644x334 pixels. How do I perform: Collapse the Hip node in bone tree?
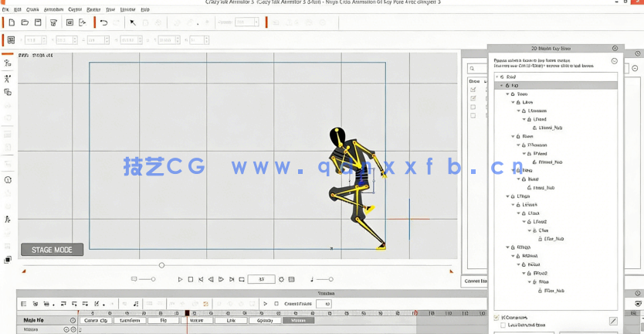pyautogui.click(x=501, y=86)
